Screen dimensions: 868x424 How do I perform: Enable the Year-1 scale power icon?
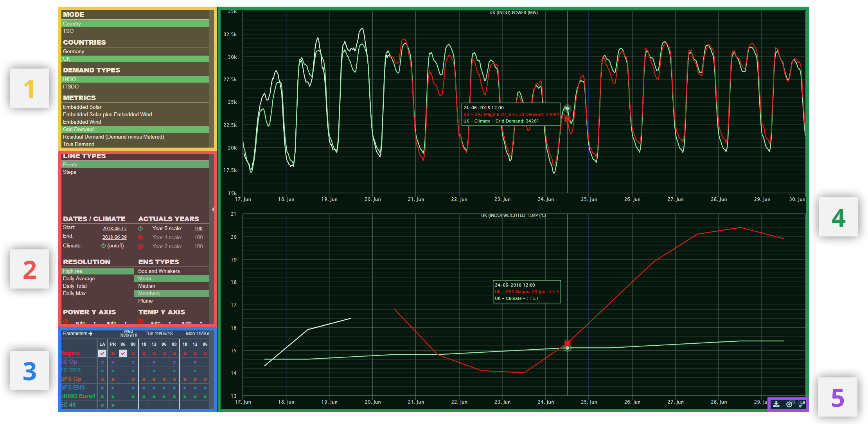140,237
